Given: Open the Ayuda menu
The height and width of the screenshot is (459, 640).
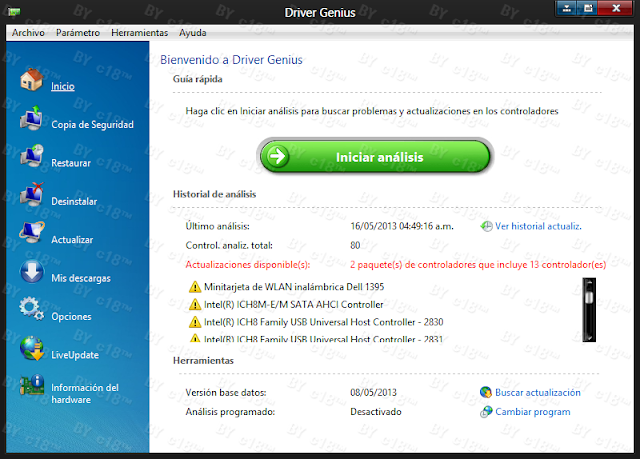Looking at the screenshot, I should 193,33.
